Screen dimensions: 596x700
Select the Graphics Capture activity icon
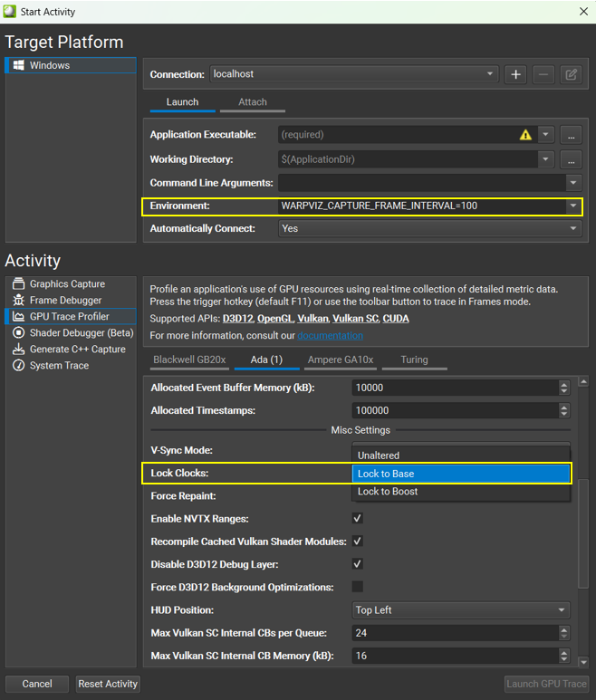pos(19,284)
